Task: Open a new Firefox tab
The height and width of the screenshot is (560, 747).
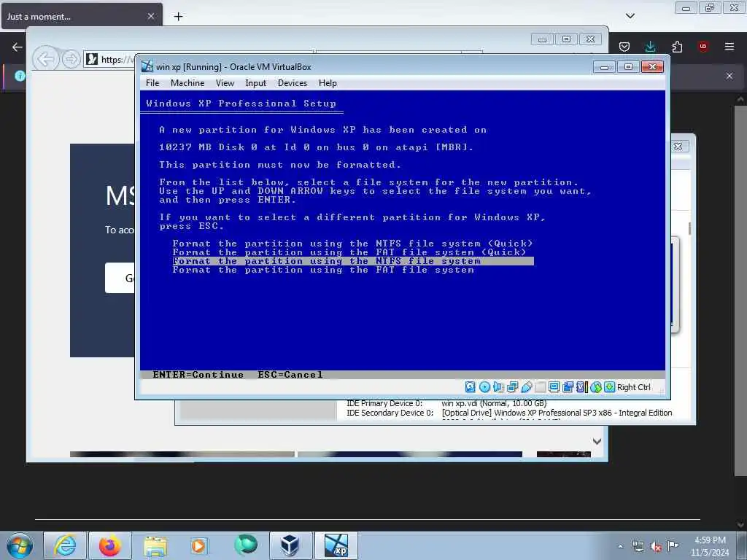Action: coord(178,17)
